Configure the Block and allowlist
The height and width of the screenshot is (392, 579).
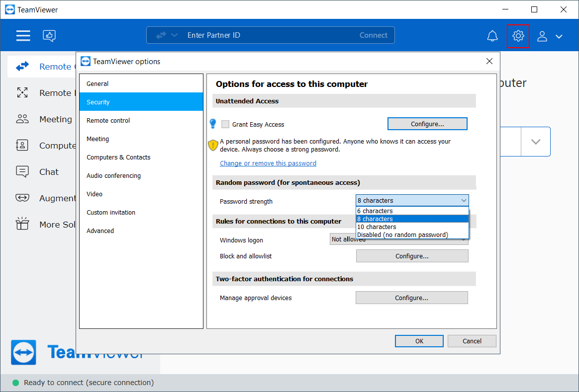pos(411,255)
